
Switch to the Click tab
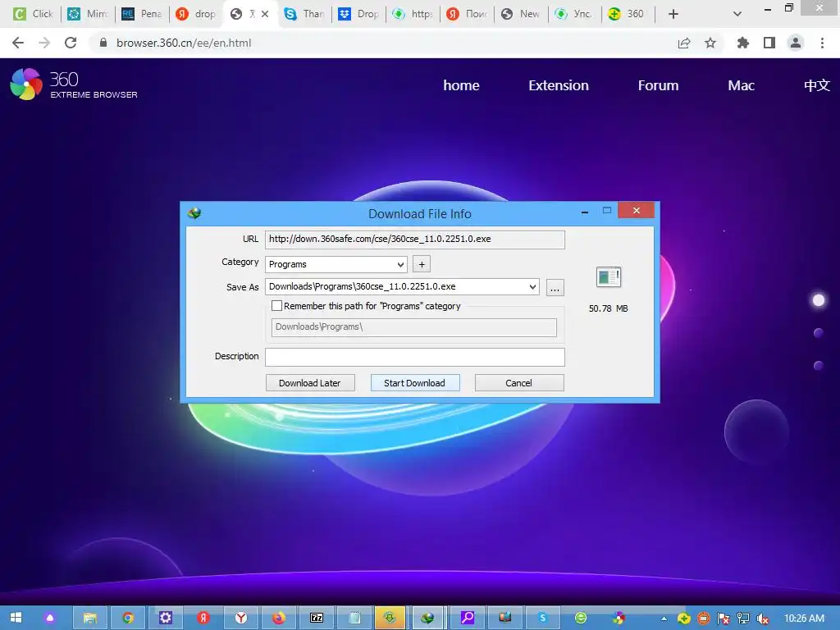33,14
